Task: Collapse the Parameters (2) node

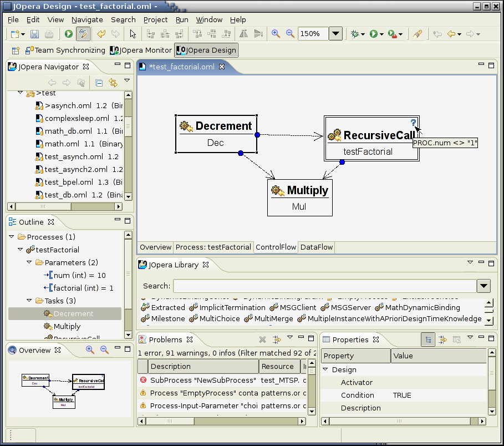Action: tap(29, 262)
